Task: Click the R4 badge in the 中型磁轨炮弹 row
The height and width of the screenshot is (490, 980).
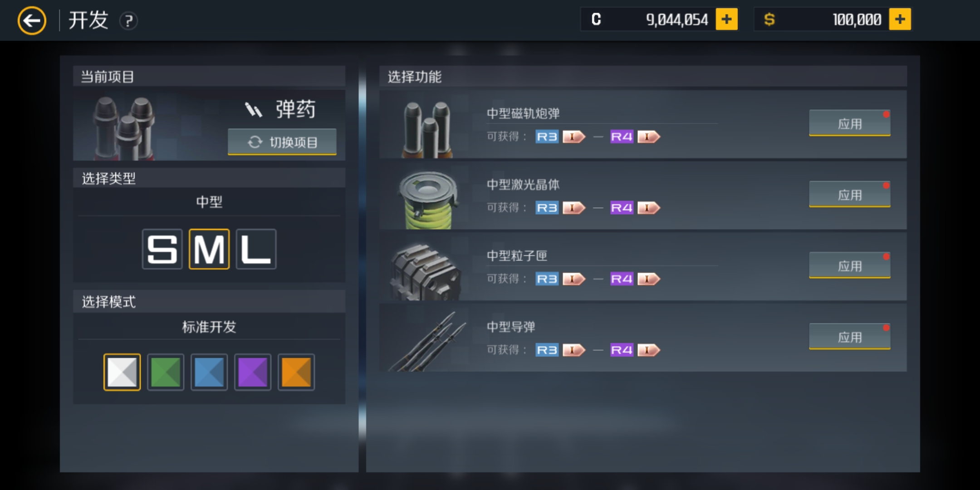Action: coord(622,137)
